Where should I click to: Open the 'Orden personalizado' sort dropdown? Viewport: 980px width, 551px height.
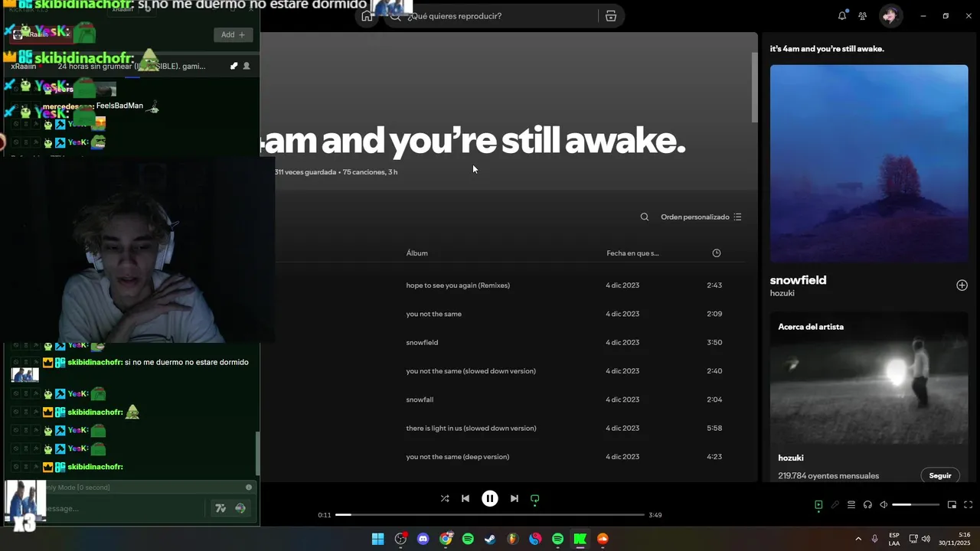tap(701, 217)
